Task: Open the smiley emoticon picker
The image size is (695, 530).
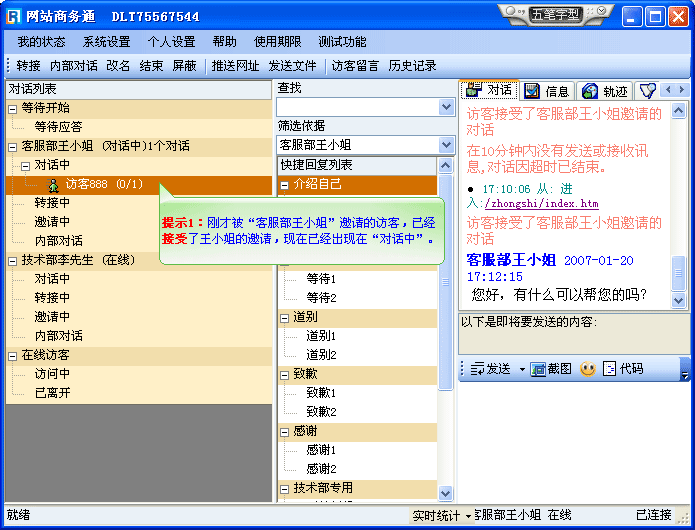Action: [x=588, y=369]
